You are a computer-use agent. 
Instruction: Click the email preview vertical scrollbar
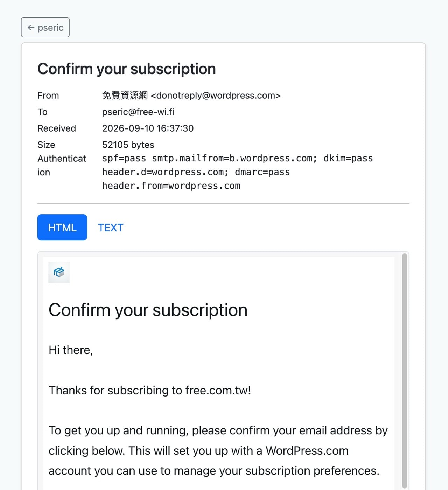(x=405, y=370)
